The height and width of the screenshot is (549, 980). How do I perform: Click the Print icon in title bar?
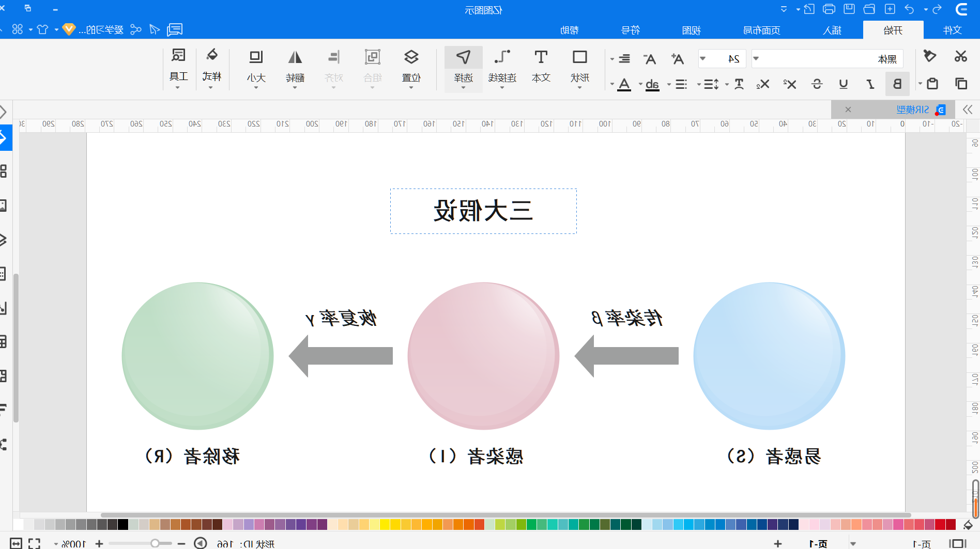pyautogui.click(x=829, y=9)
